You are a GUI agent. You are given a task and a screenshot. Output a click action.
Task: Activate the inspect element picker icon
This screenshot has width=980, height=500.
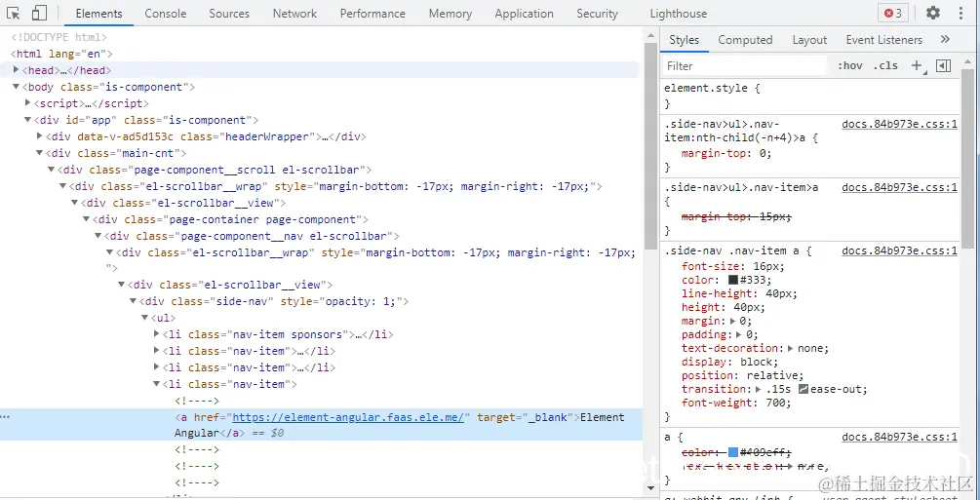point(14,13)
